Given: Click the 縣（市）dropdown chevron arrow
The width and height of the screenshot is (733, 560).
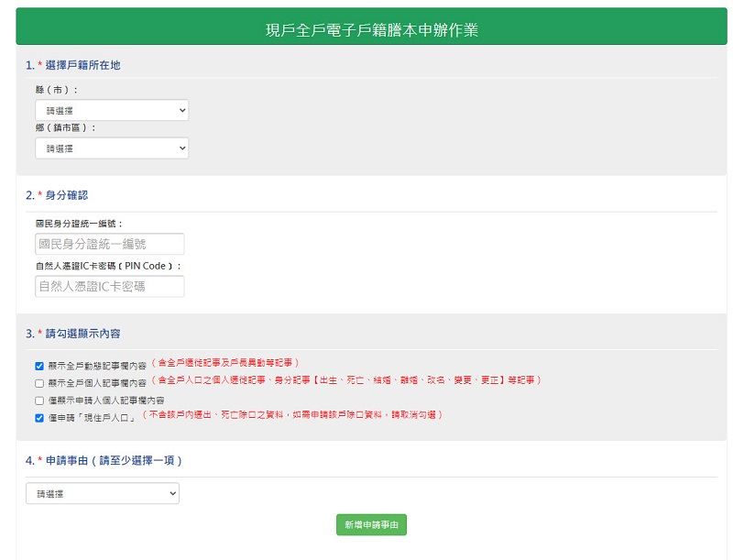Looking at the screenshot, I should pos(182,110).
